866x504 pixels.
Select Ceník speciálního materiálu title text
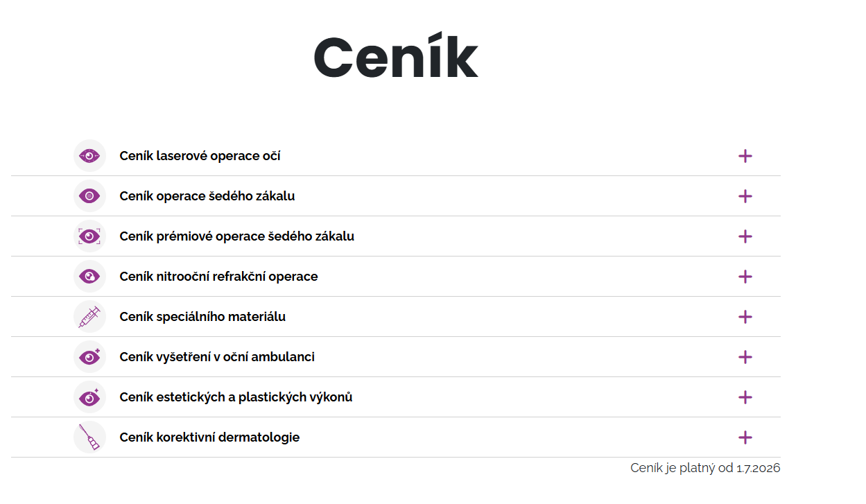pyautogui.click(x=202, y=317)
